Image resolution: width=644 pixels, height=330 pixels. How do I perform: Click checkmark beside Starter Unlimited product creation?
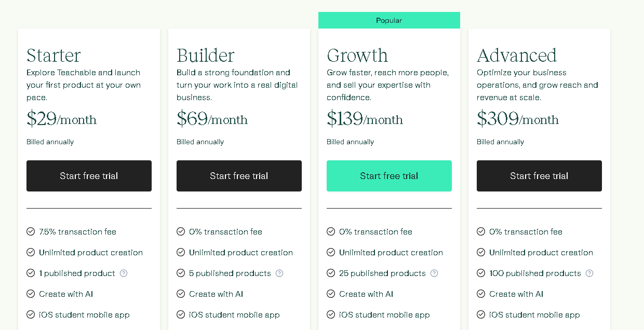(31, 252)
